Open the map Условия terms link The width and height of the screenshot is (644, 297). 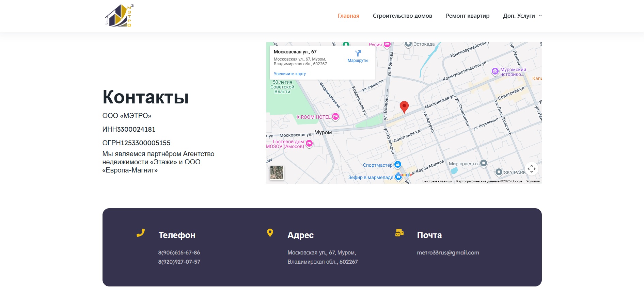[533, 181]
